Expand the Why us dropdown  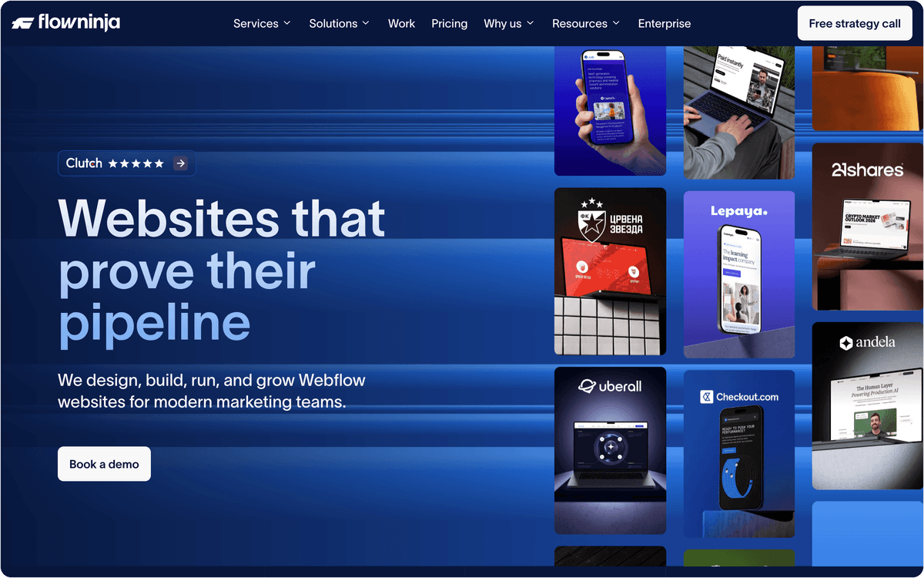click(508, 24)
